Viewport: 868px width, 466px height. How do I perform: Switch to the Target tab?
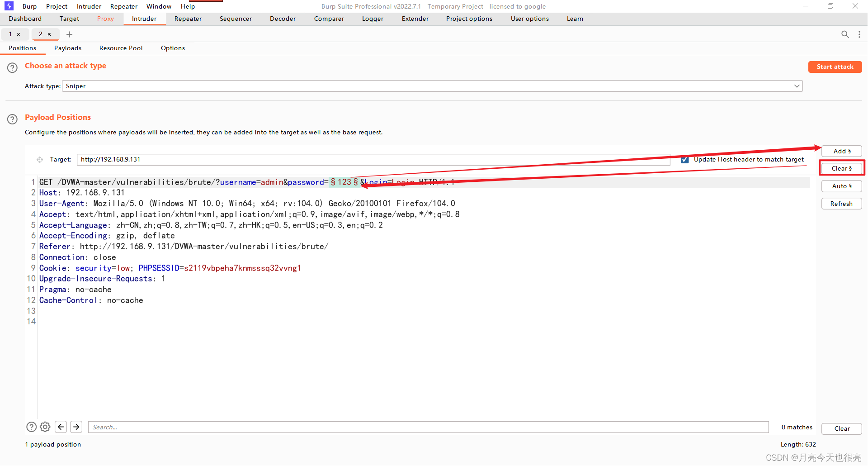69,19
